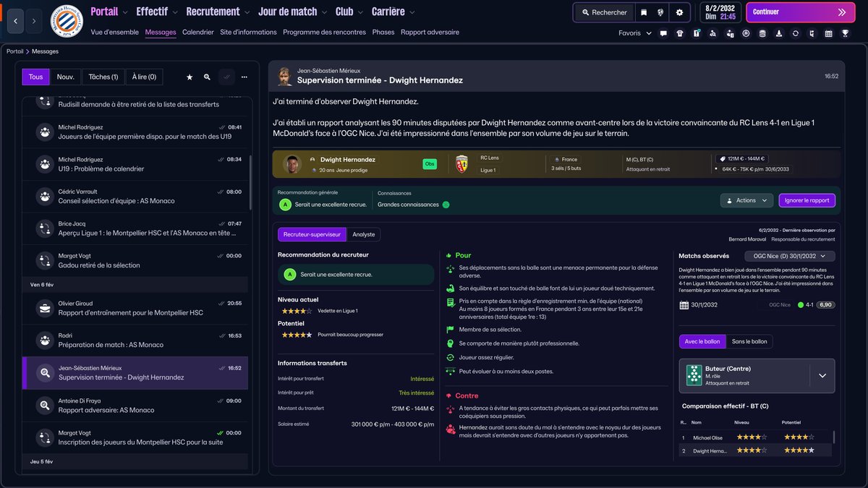Click Jean-Sébastien Mérieux's avatar in message header
This screenshot has height=488, width=868.
(284, 76)
